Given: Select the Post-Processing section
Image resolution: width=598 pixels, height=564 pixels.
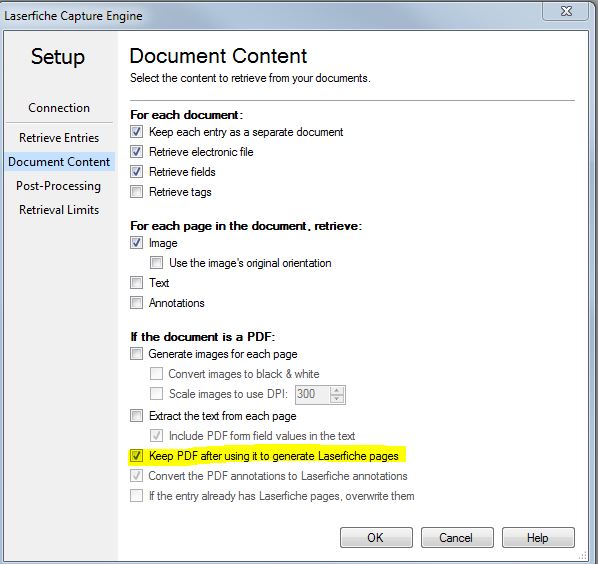Looking at the screenshot, I should point(59,186).
